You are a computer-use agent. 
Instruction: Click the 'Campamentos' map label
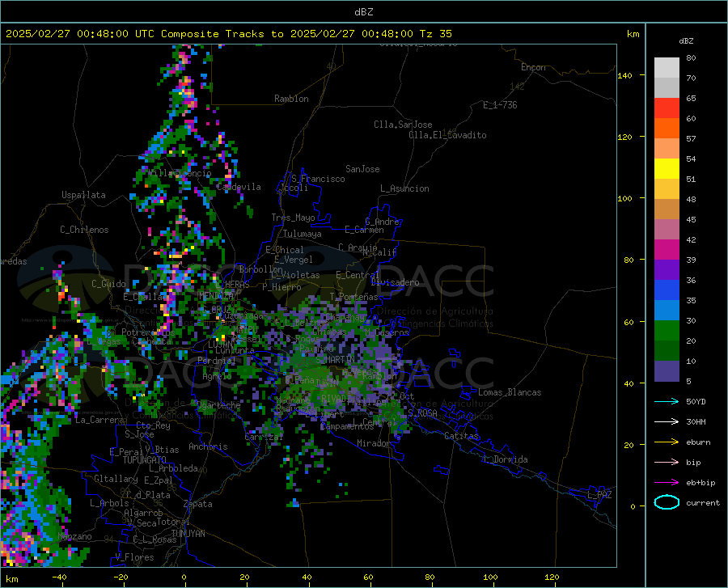(347, 426)
